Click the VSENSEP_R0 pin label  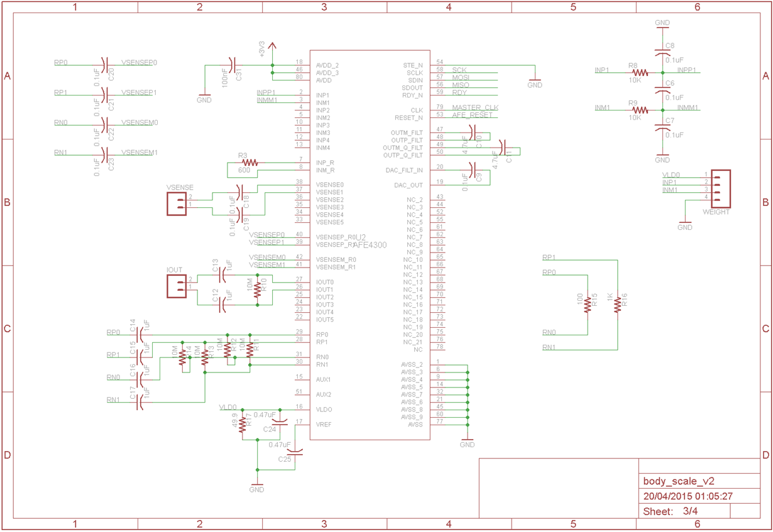coord(336,237)
